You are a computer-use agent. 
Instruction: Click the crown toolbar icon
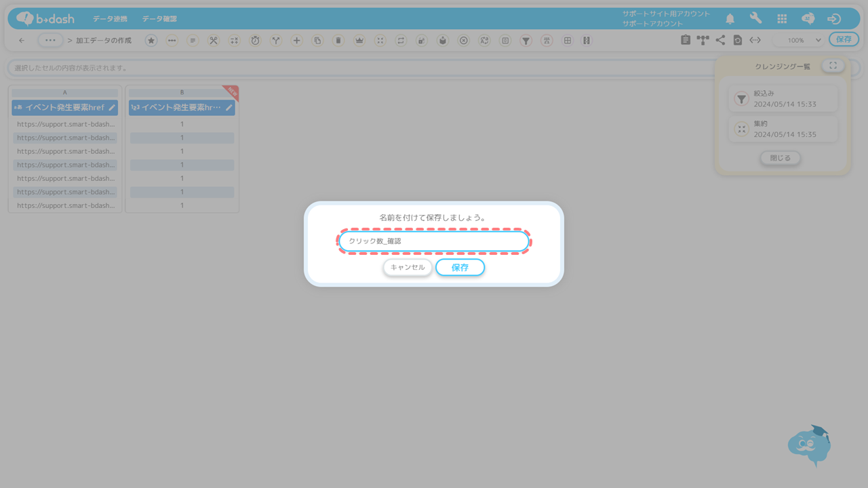coord(359,41)
